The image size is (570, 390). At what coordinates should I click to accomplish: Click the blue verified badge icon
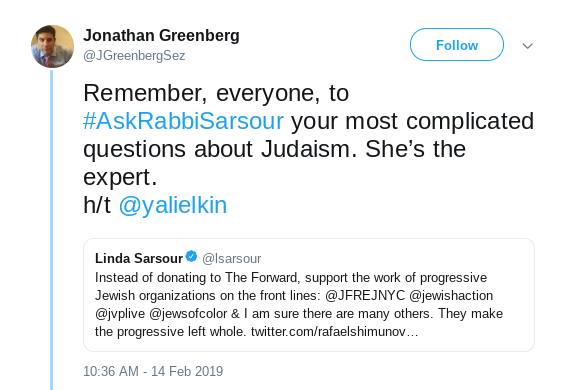[x=191, y=257]
